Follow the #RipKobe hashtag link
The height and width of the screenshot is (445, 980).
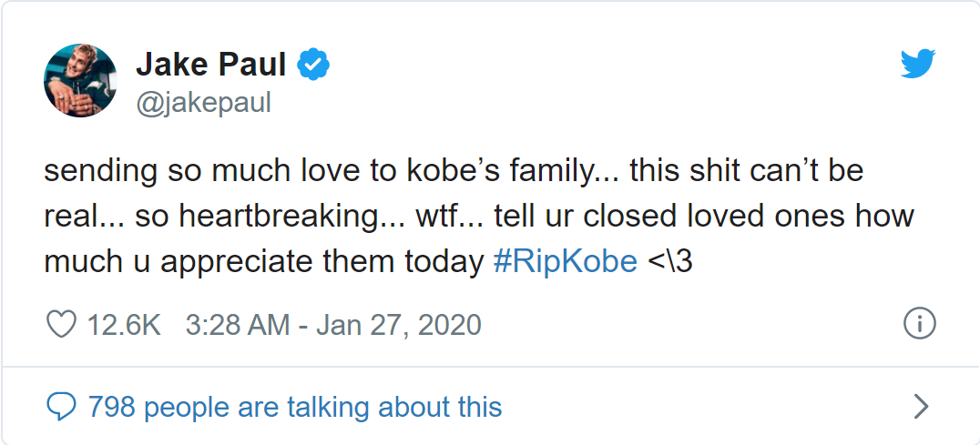click(565, 262)
